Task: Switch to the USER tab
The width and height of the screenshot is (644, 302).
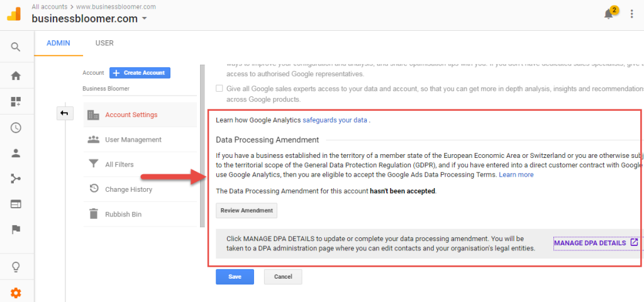Action: click(104, 43)
